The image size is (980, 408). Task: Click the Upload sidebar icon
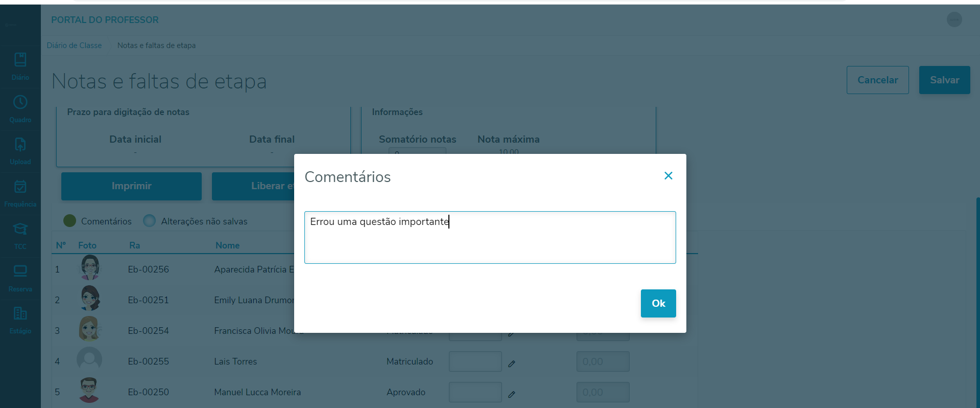(20, 145)
